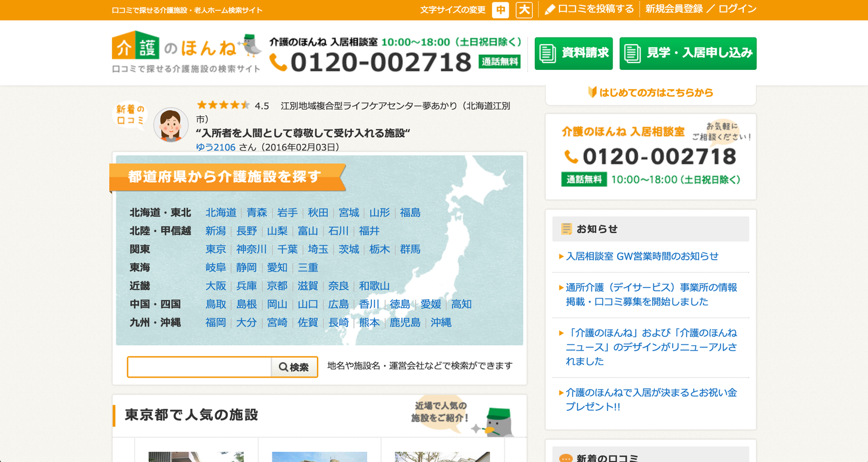This screenshot has width=868, height=462.
Task: Open 新規会員登録 page
Action: click(x=674, y=9)
